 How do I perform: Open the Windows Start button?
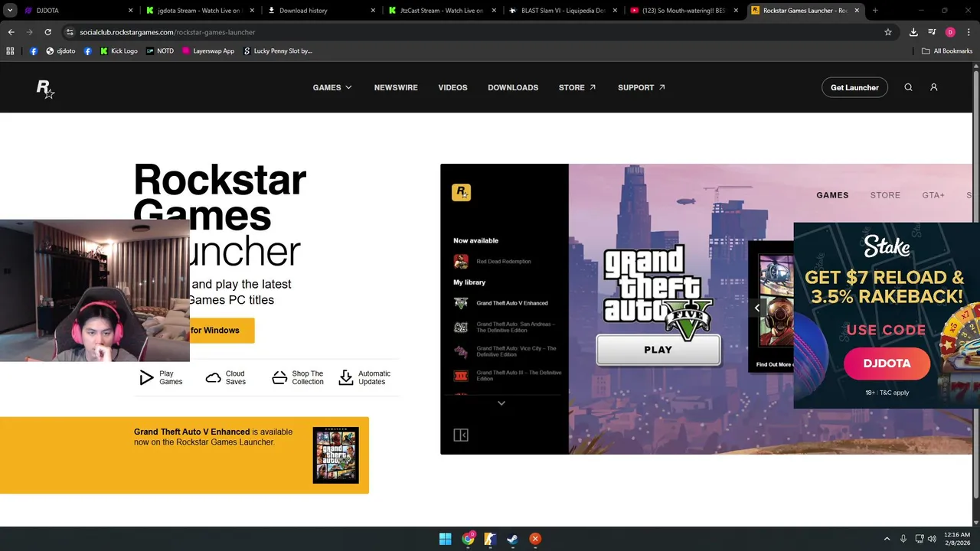pos(445,539)
